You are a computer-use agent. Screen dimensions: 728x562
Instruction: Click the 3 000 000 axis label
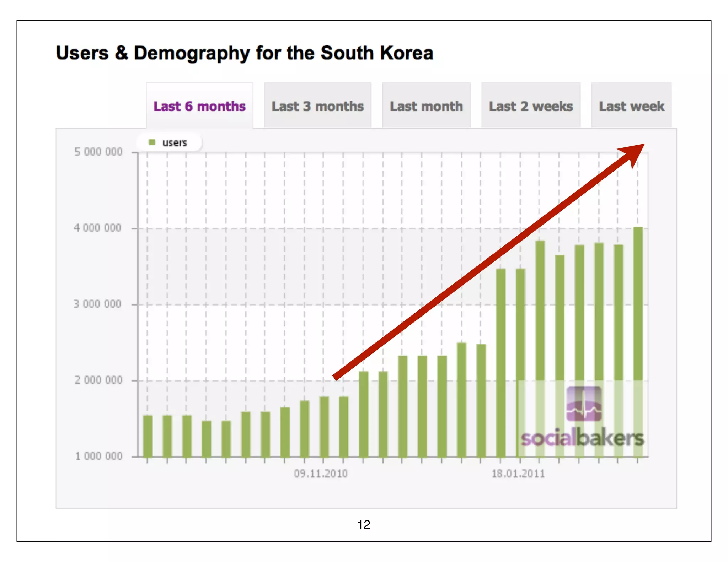[x=97, y=304]
